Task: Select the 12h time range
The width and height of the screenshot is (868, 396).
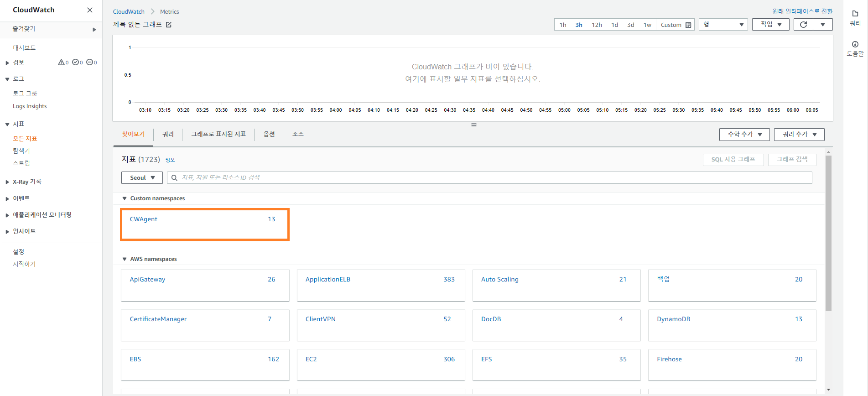Action: click(x=597, y=25)
